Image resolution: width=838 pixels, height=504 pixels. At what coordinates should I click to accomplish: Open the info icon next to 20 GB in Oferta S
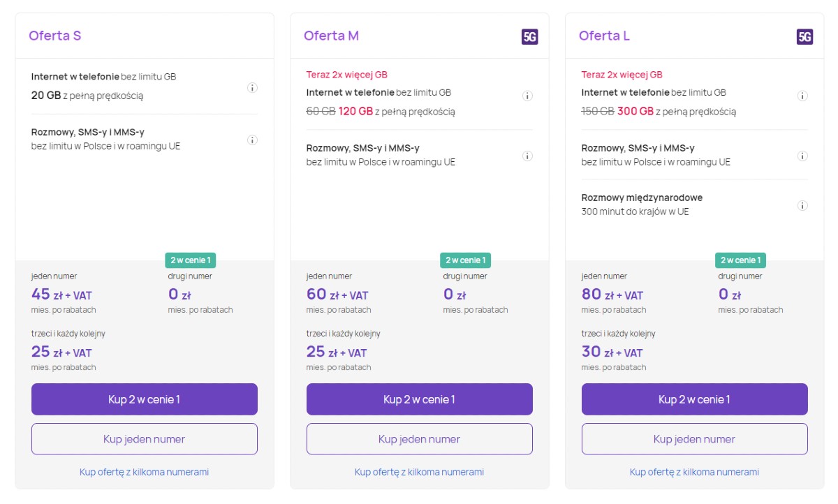[x=252, y=87]
